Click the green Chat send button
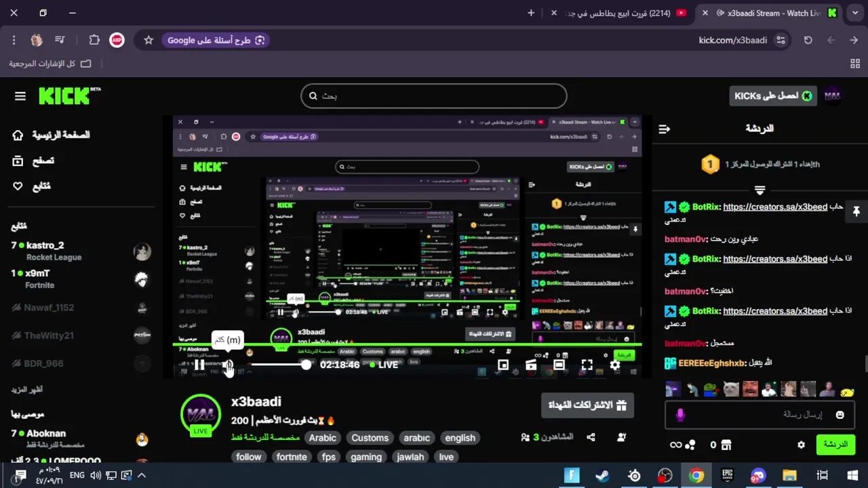868x488 pixels. pos(835,445)
